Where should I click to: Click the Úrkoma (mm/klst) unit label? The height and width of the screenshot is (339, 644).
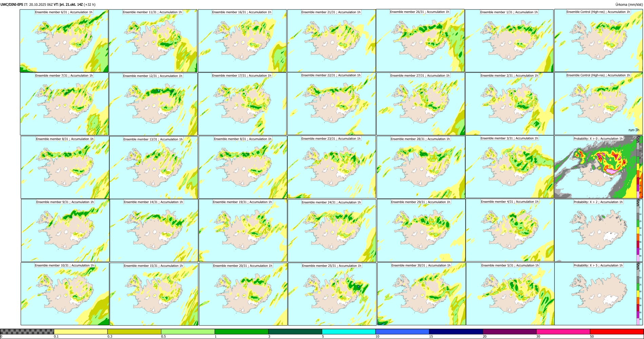click(x=629, y=5)
